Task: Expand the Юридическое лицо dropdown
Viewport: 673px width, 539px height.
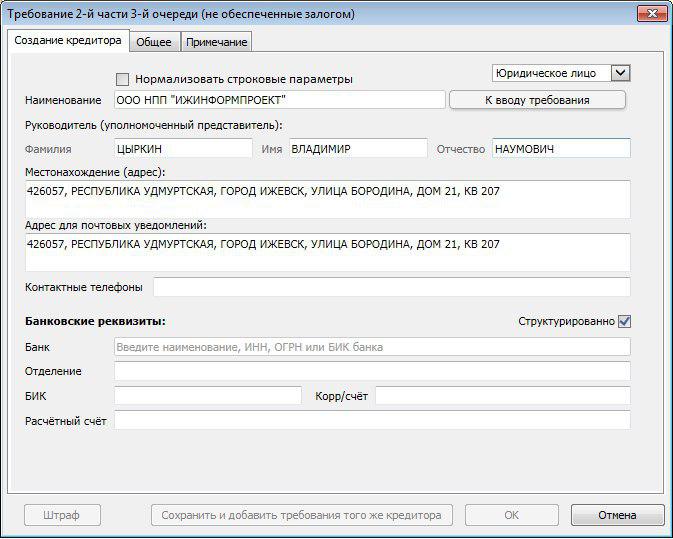Action: [620, 73]
